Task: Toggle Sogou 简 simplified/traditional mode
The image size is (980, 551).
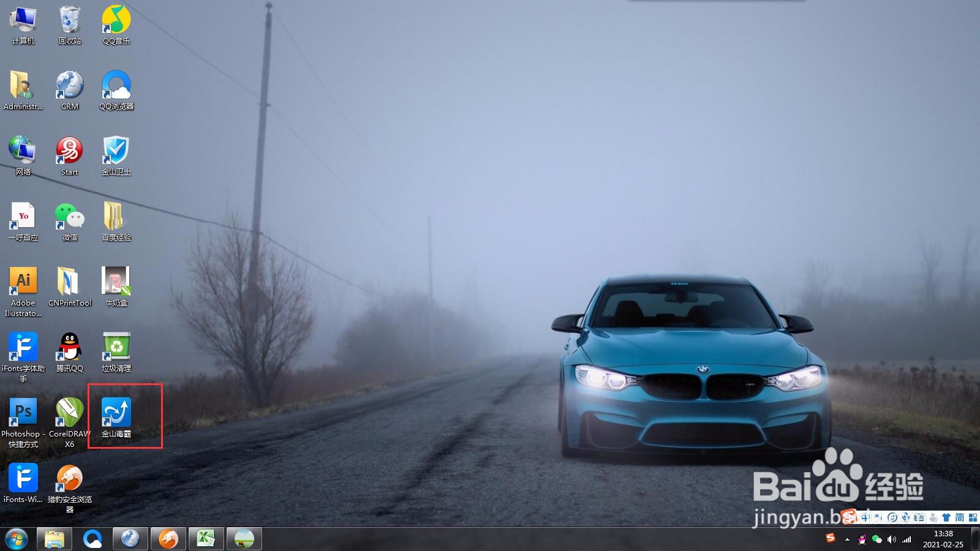Action: pos(959,518)
